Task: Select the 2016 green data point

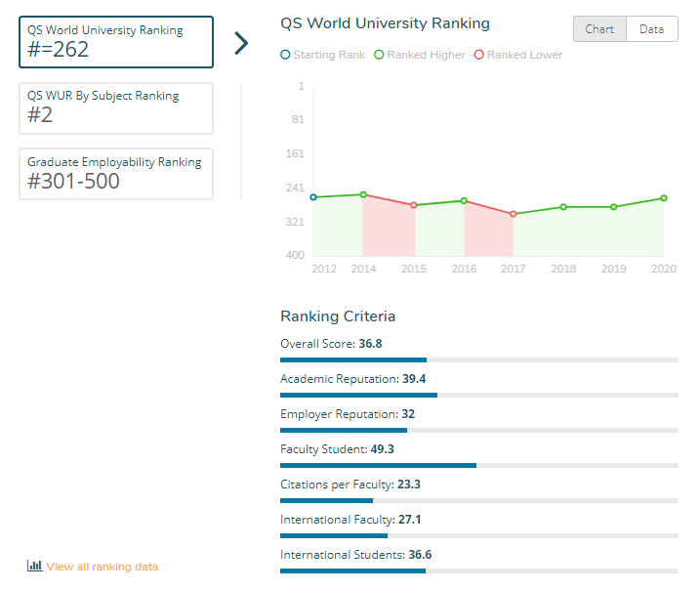Action: point(464,200)
